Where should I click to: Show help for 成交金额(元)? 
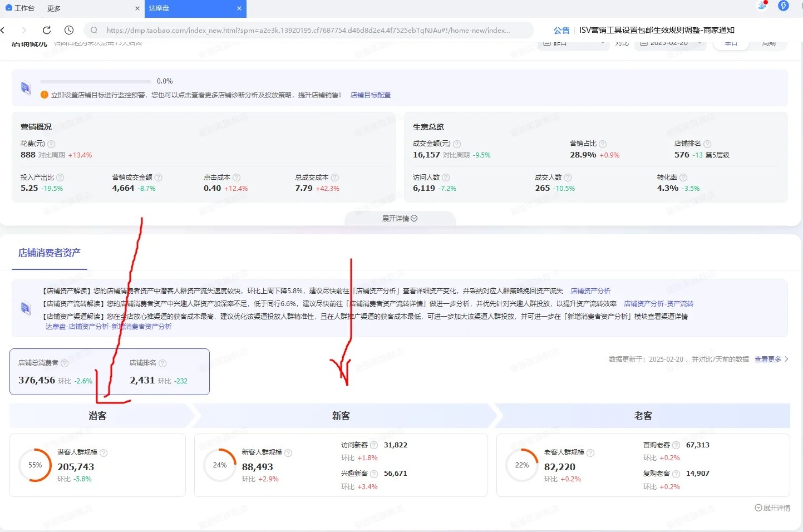pos(457,144)
